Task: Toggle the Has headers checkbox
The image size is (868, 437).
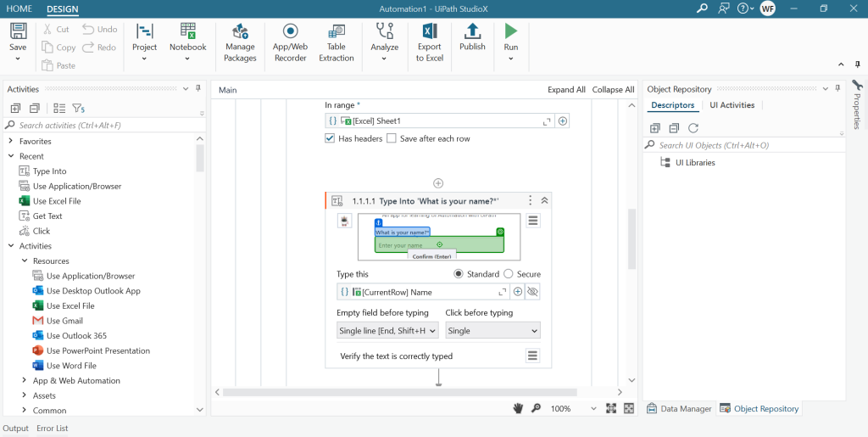Action: click(330, 138)
